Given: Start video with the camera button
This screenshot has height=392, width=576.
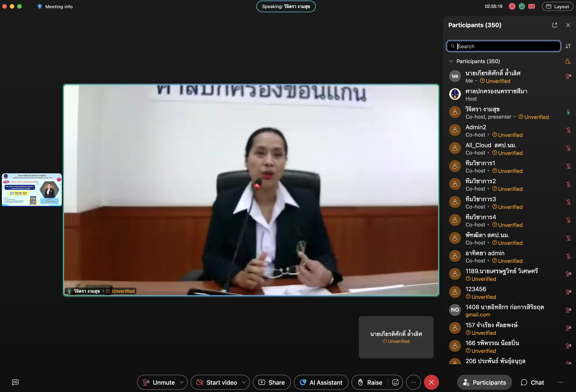Looking at the screenshot, I should tap(217, 382).
